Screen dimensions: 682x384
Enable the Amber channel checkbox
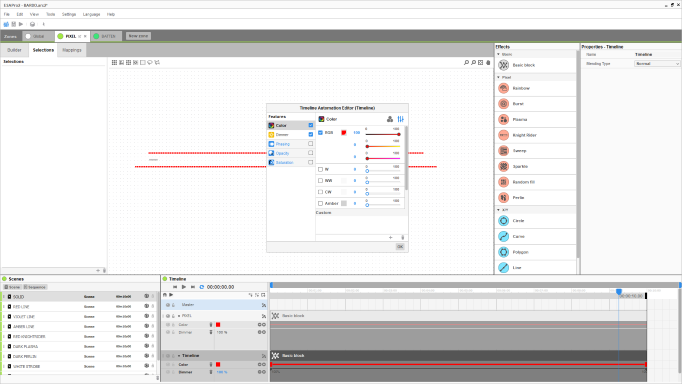(x=321, y=204)
